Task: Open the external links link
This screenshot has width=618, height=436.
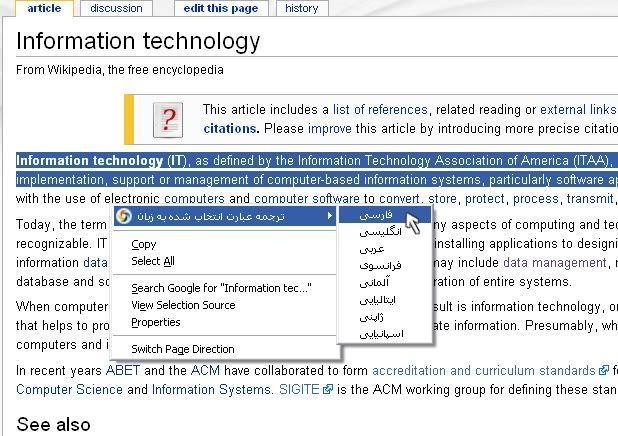Action: pos(579,109)
